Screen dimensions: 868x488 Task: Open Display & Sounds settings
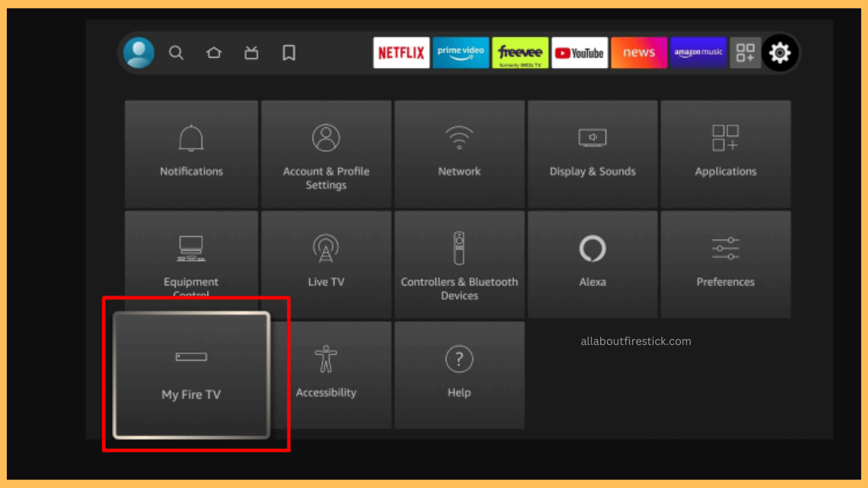coord(592,152)
